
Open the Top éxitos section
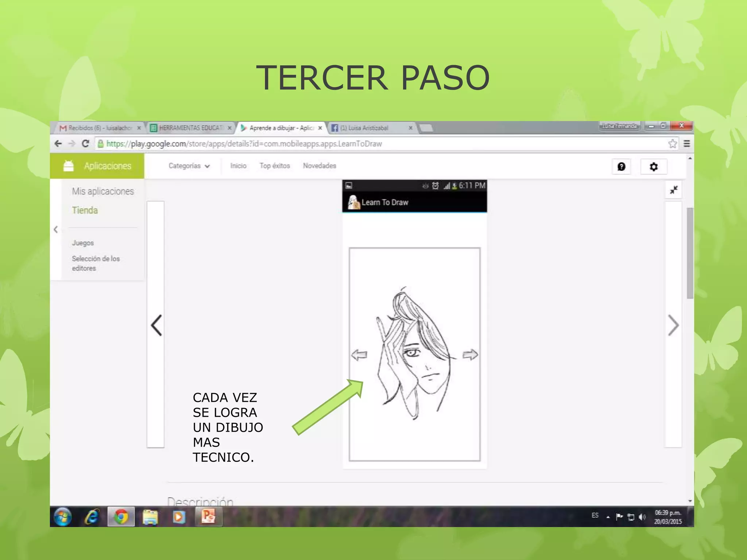[x=275, y=166]
